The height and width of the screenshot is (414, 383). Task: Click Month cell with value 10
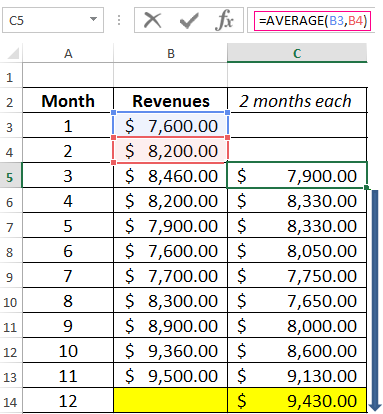(68, 350)
